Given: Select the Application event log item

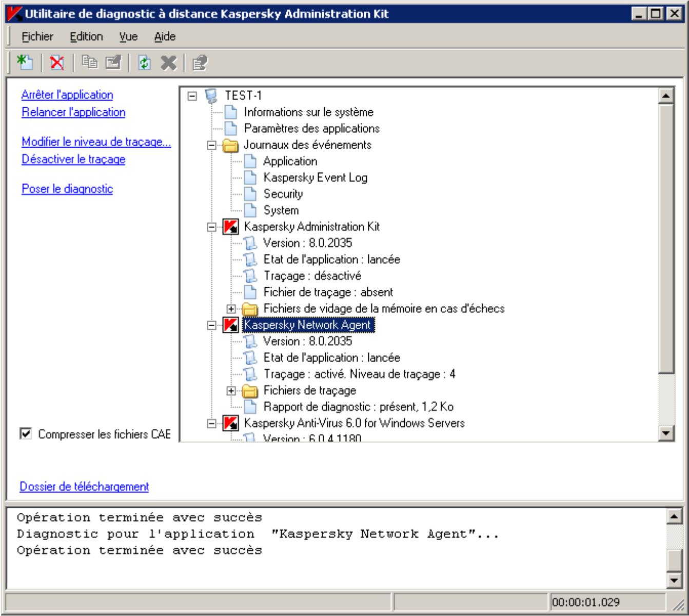Looking at the screenshot, I should [x=290, y=161].
